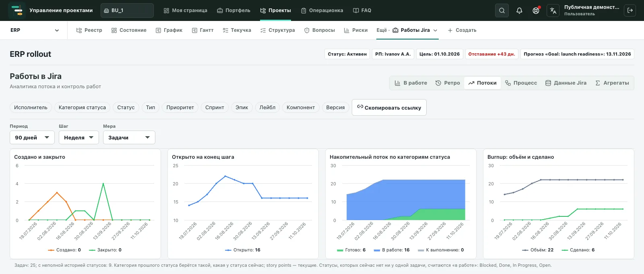Click the Цель: 01.10.2026 badge
Viewport: 644px width, 274px height.
(x=440, y=54)
